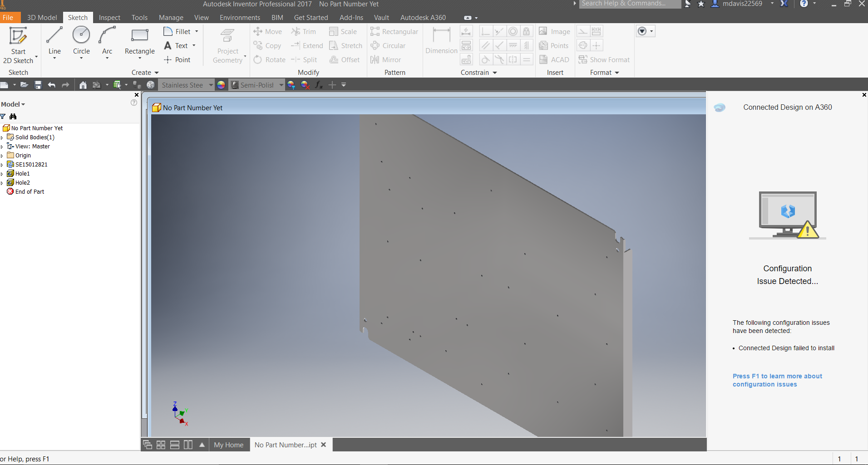Switch to the 3D Model ribbon tab

42,18
